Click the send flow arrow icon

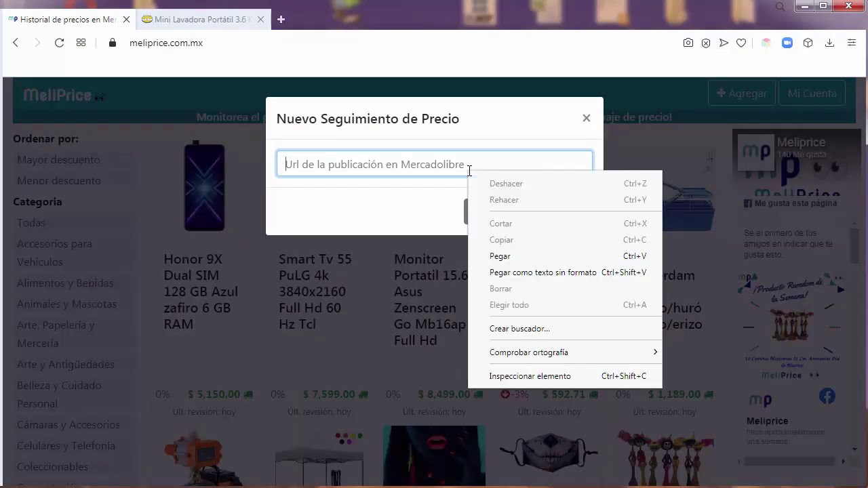(x=724, y=43)
